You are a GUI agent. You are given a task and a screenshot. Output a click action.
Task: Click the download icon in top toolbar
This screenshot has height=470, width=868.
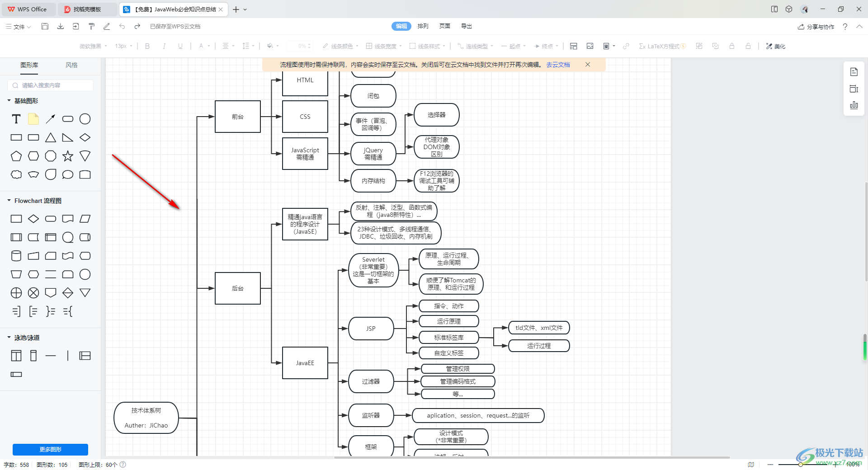coord(60,26)
